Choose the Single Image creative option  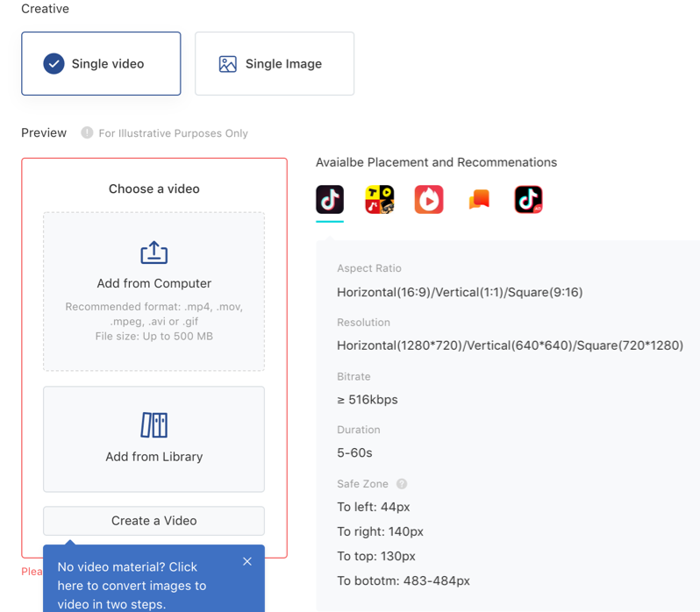(275, 64)
